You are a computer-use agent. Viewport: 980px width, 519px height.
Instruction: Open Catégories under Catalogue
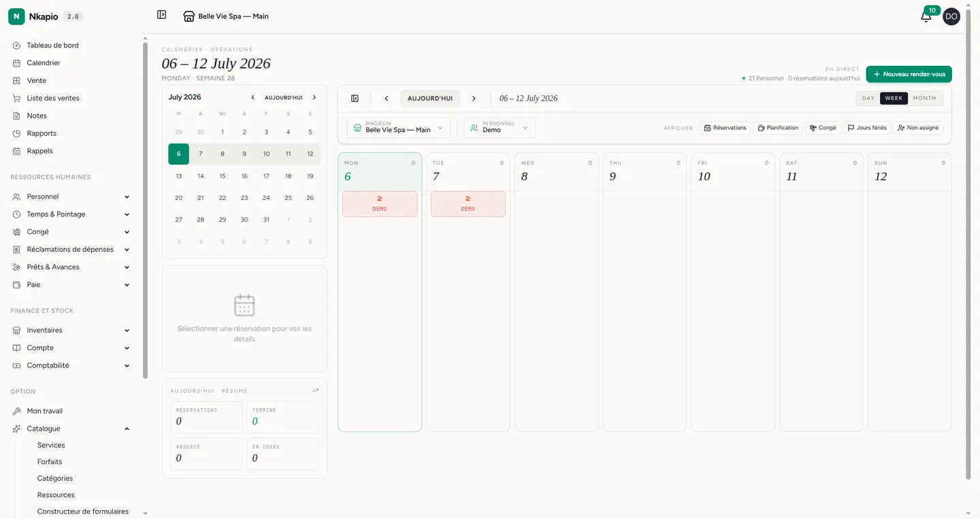coord(55,479)
